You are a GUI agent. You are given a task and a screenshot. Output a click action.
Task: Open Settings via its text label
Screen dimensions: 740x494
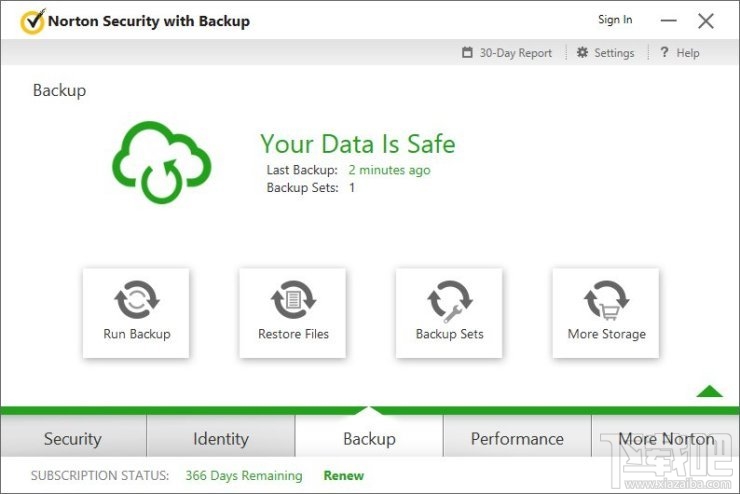(x=614, y=53)
